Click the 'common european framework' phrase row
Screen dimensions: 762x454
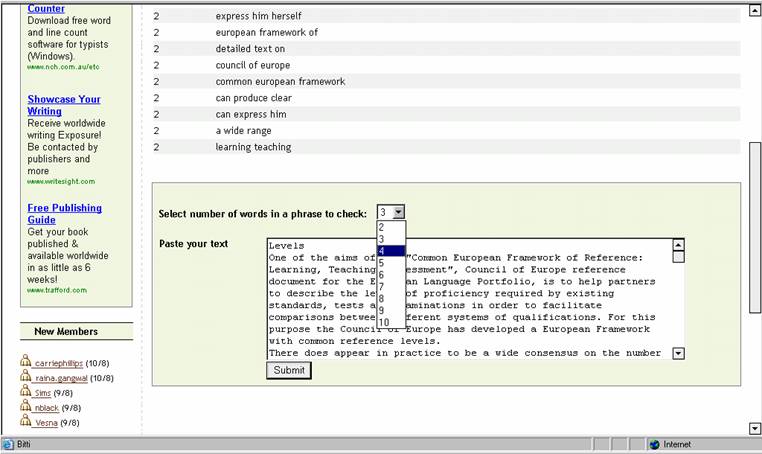click(446, 81)
